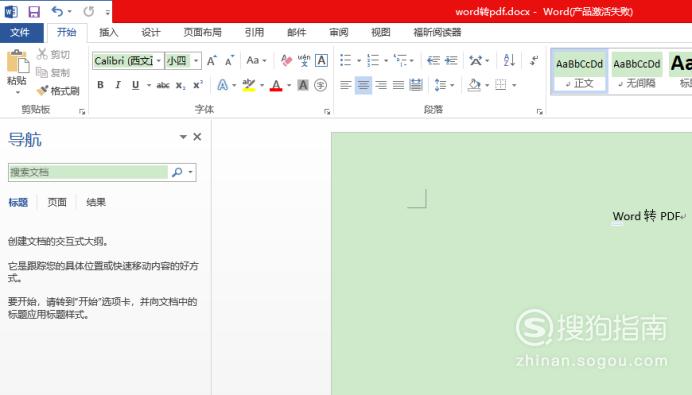This screenshot has height=395, width=692.
Task: Click the Save icon in quick access toolbar
Action: coord(34,11)
